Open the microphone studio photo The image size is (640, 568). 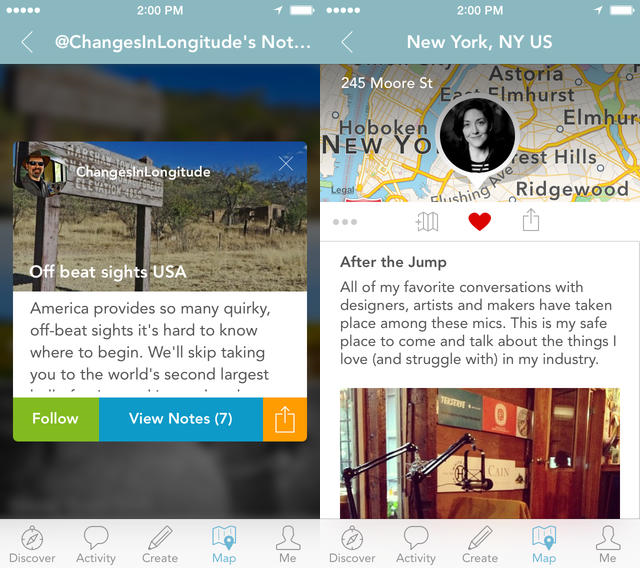click(x=480, y=453)
